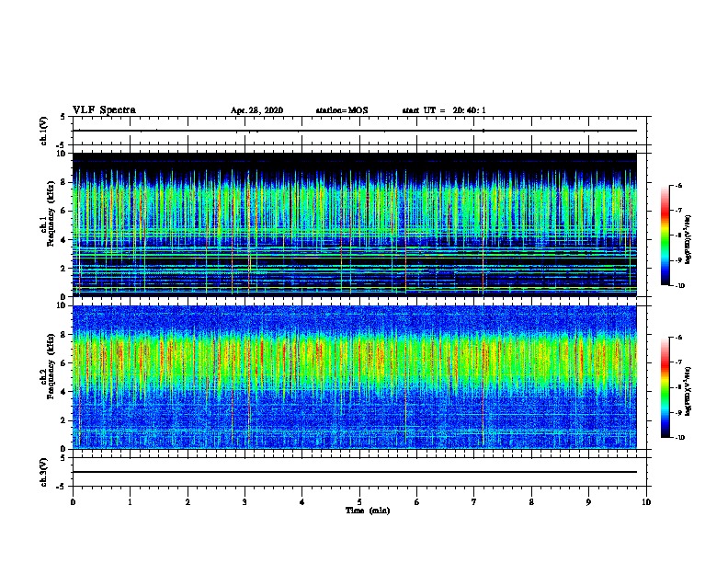
Task: Click time axis tick label "3"
Action: click(x=245, y=502)
